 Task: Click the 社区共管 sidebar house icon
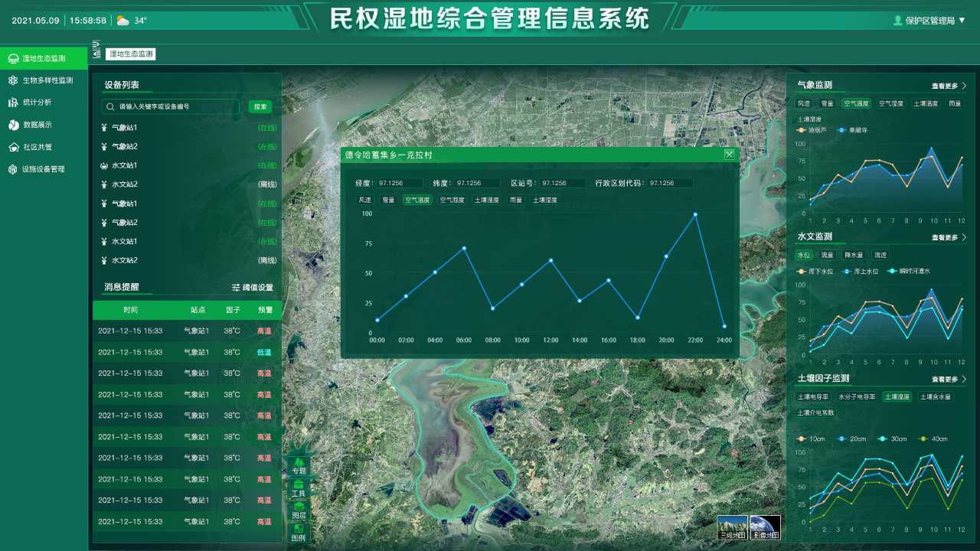click(x=13, y=147)
